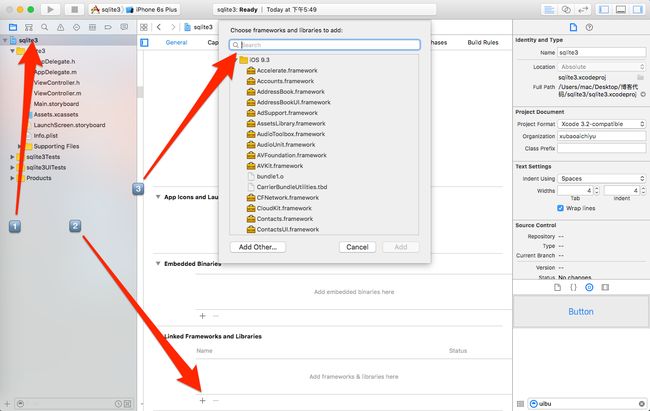Click the disabled Add button
This screenshot has width=650, height=411.
point(400,247)
